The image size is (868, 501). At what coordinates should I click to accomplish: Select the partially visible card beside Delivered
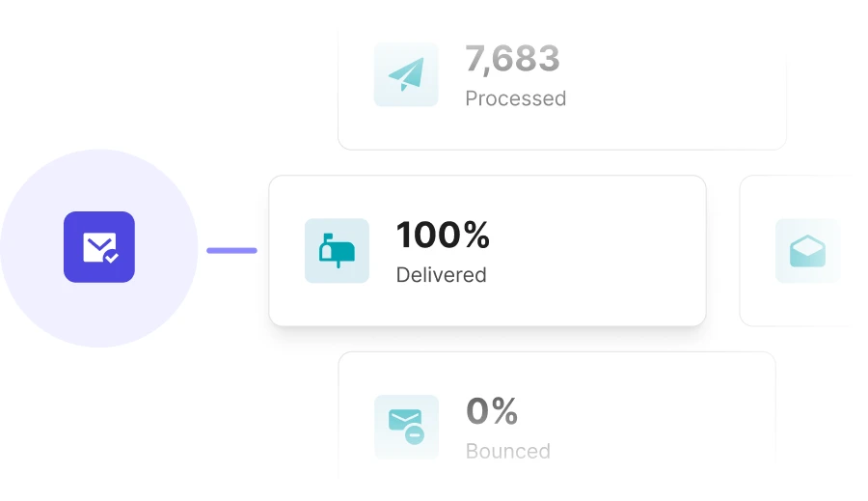coord(798,251)
